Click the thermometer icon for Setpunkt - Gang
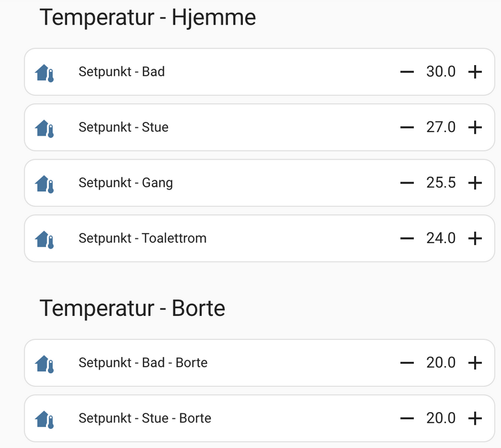501x448 pixels. pyautogui.click(x=45, y=183)
